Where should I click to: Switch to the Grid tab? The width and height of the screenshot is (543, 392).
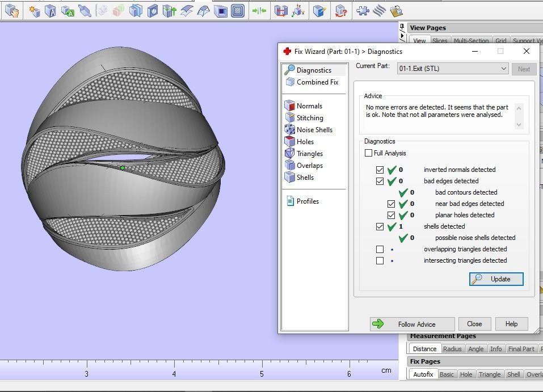coord(501,40)
